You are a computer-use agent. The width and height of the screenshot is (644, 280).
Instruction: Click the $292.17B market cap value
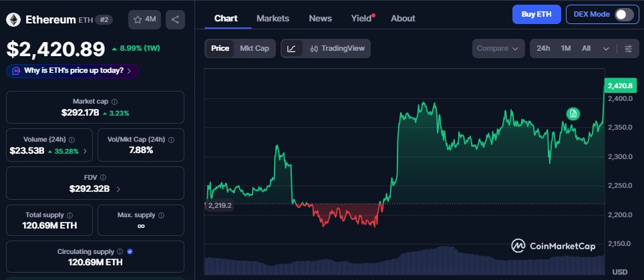(80, 113)
